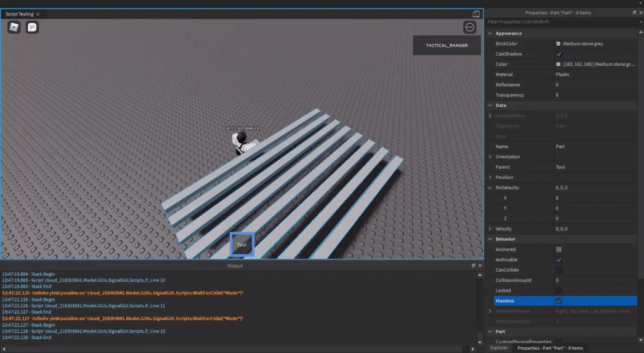Viewport: 644px width, 353px height.
Task: Collapse the Part section
Action: [x=490, y=331]
